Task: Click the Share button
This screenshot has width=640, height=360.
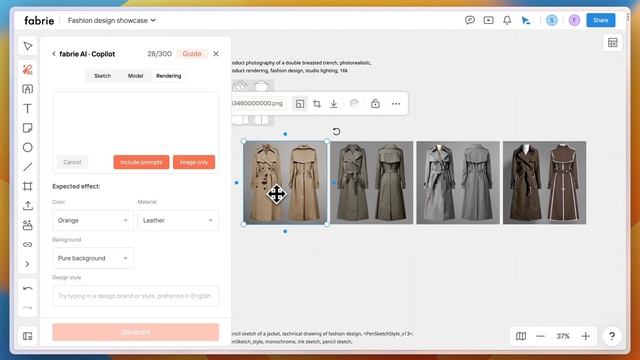Action: tap(601, 20)
